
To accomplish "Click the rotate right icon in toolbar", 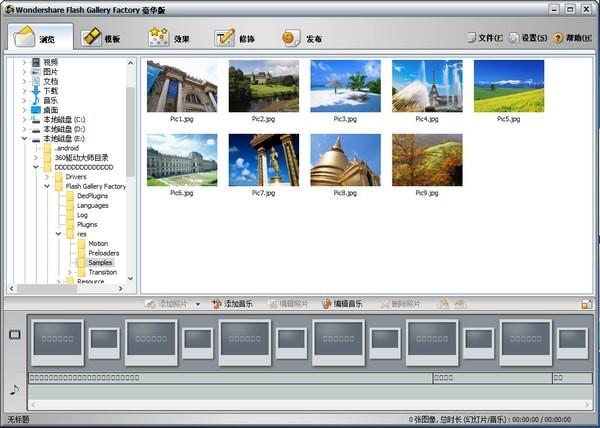I will coord(460,304).
